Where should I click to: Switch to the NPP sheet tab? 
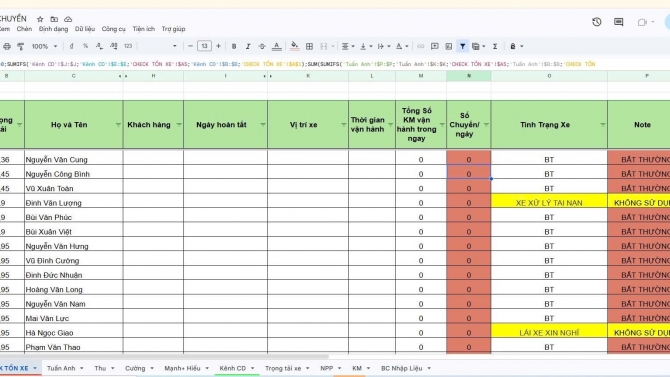tap(327, 368)
